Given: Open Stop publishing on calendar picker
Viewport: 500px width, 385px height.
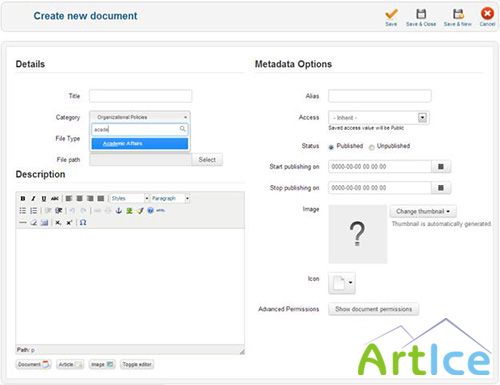Looking at the screenshot, I should (x=441, y=188).
